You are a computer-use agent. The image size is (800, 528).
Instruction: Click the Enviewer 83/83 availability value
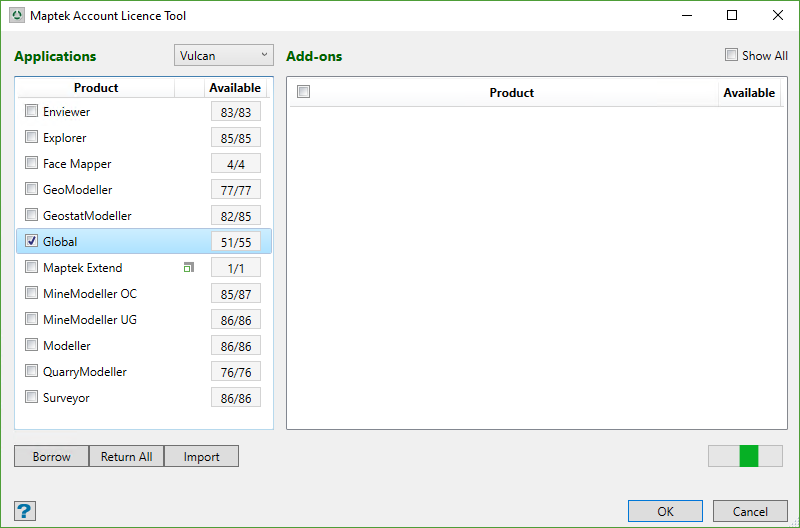coord(236,112)
